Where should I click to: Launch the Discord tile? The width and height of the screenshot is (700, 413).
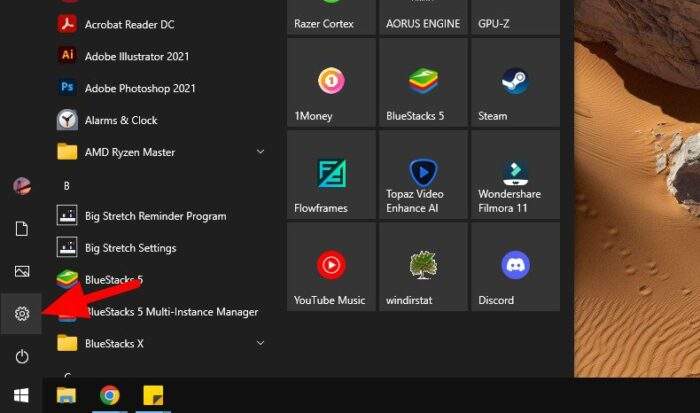(515, 267)
